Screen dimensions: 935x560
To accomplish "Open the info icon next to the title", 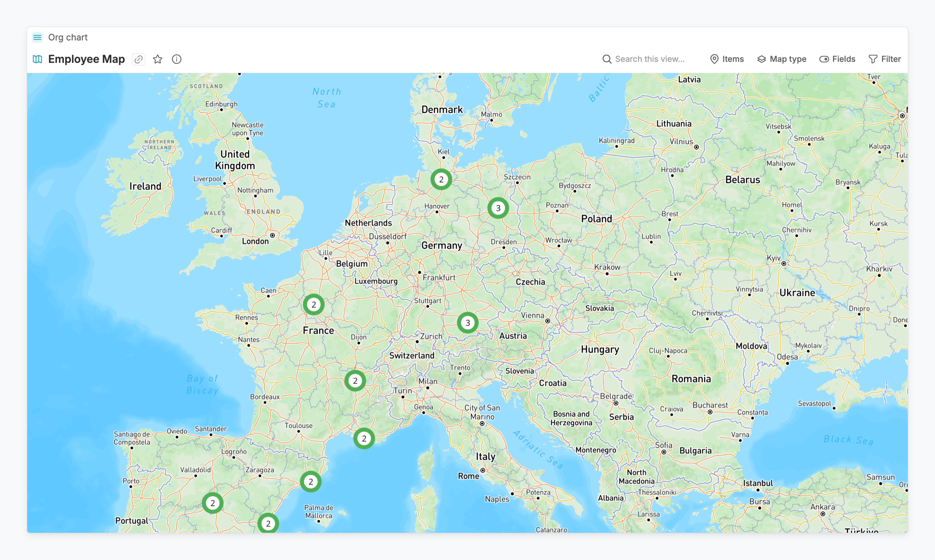I will click(x=177, y=59).
